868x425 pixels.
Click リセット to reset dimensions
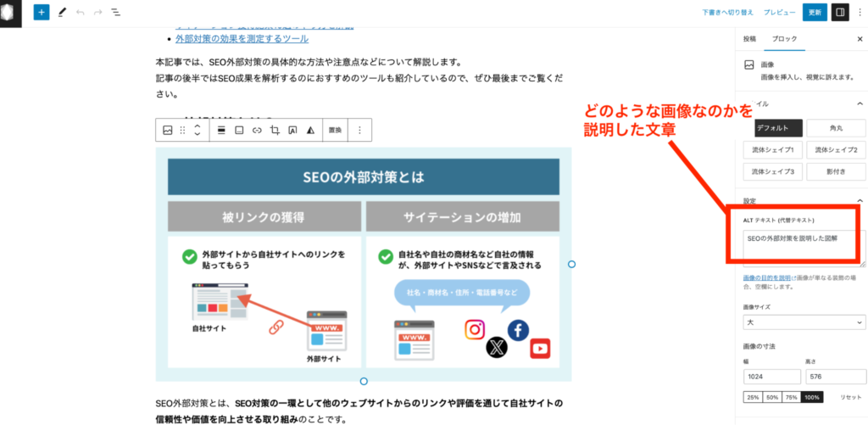851,397
